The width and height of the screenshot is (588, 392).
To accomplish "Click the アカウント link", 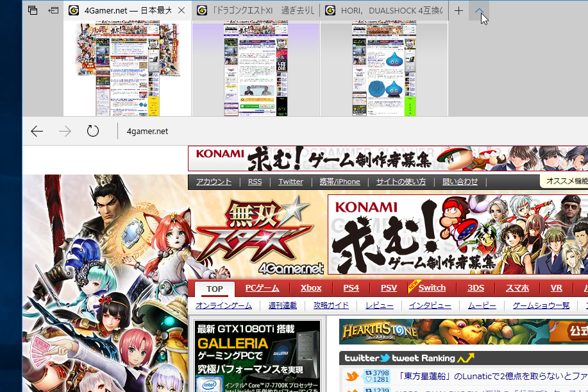I will 214,182.
